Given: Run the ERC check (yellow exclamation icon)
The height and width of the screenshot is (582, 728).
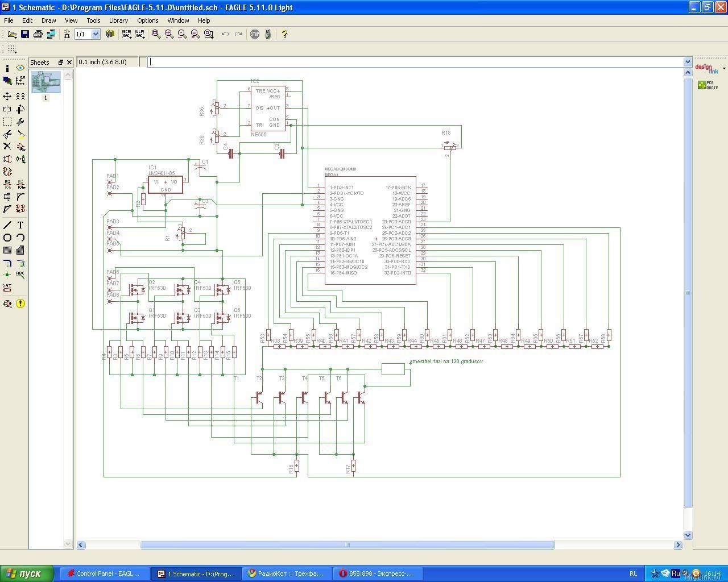Looking at the screenshot, I should [x=20, y=304].
